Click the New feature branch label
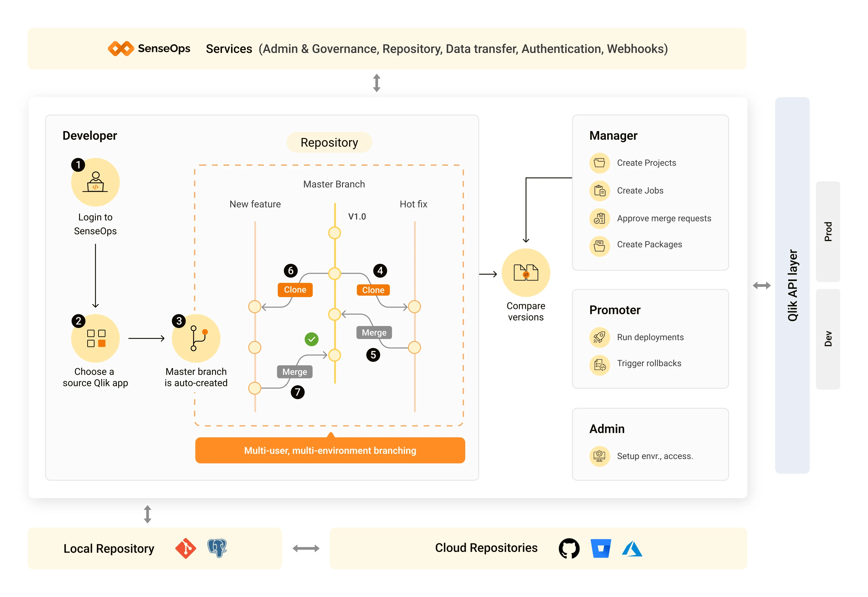This screenshot has width=868, height=597. coord(255,204)
